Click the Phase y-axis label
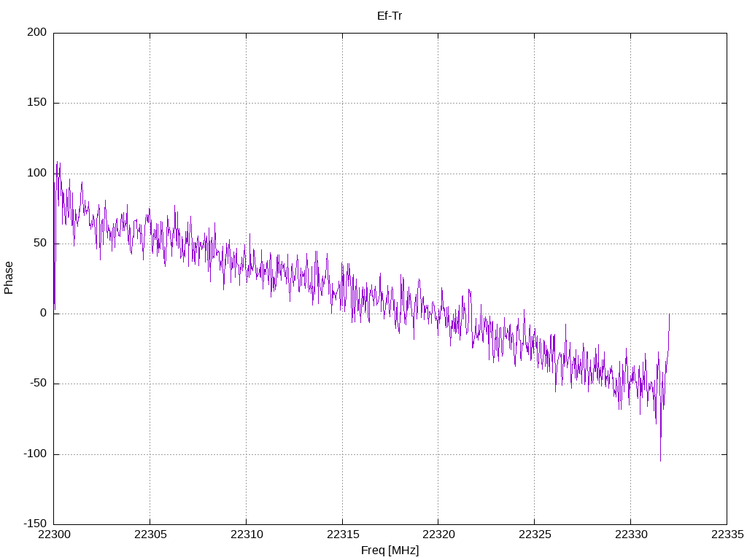This screenshot has height=560, width=747. [9, 278]
